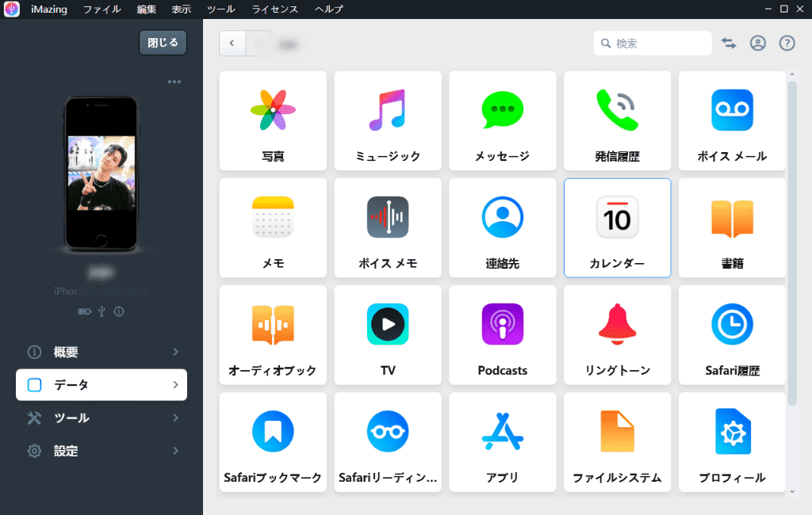Open the Safariリーディン... reading list tile

tap(388, 442)
